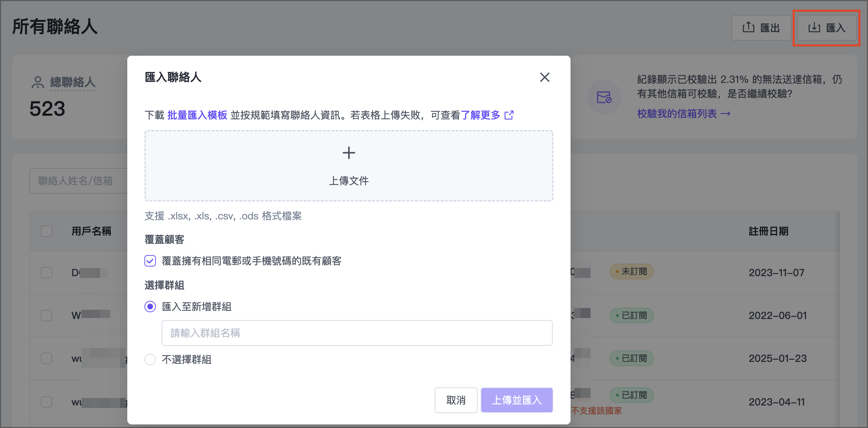Uncheck 覆蓋擁有相同電郵或手機號碼的既有顧客 checkbox

pos(150,261)
